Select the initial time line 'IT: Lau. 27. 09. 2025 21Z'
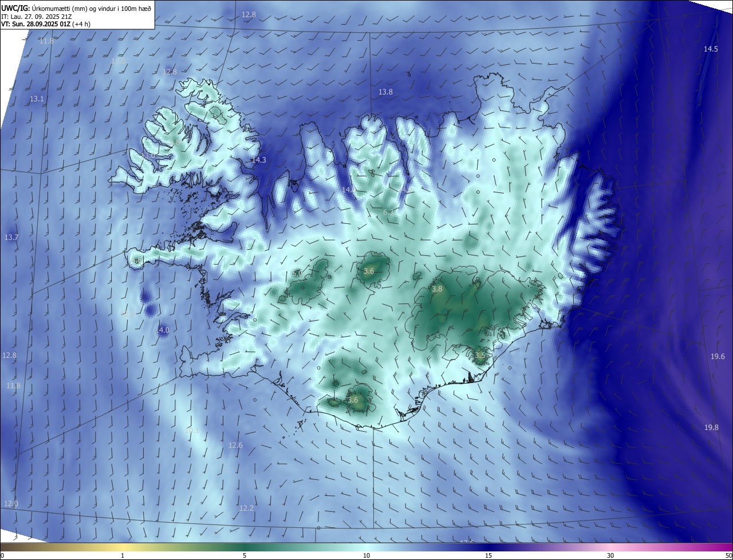 point(37,16)
